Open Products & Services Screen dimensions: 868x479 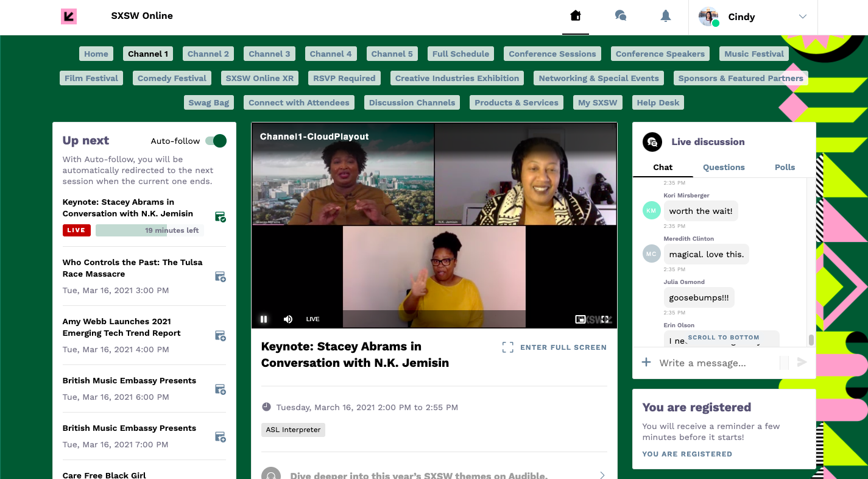517,102
